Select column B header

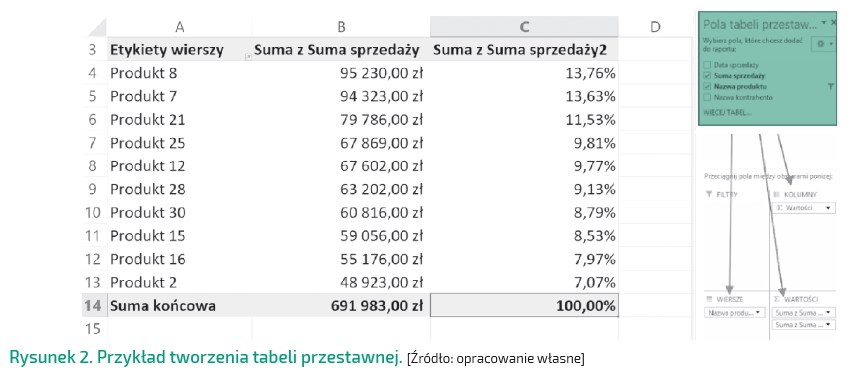(x=341, y=27)
